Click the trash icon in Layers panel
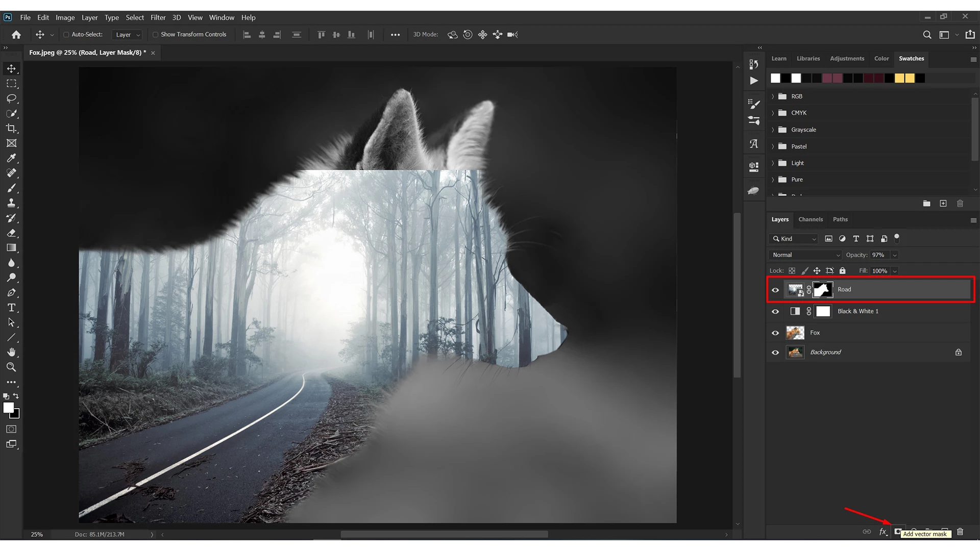 click(960, 532)
